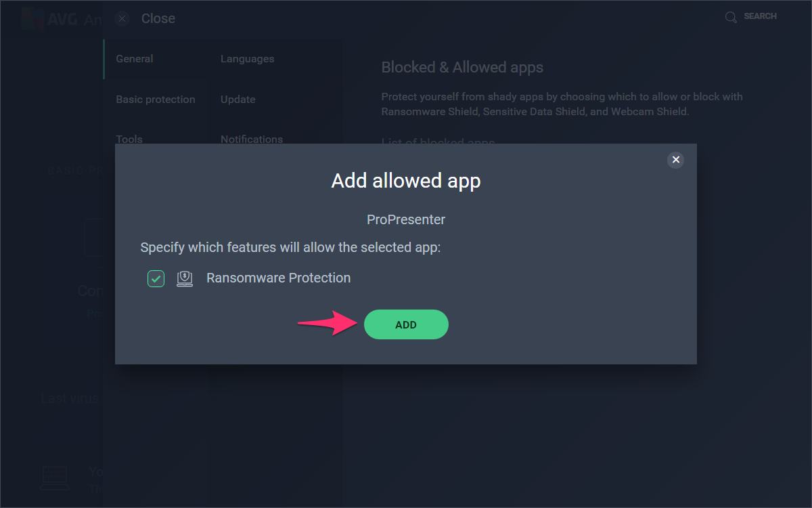Switch to Basic protection section
Screen dimensions: 812x508
[x=156, y=100]
